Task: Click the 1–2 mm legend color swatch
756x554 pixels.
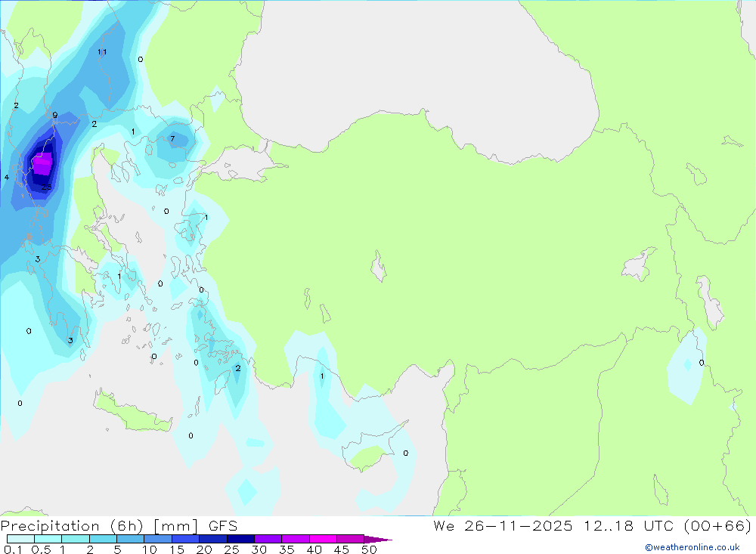Action: coord(76,539)
